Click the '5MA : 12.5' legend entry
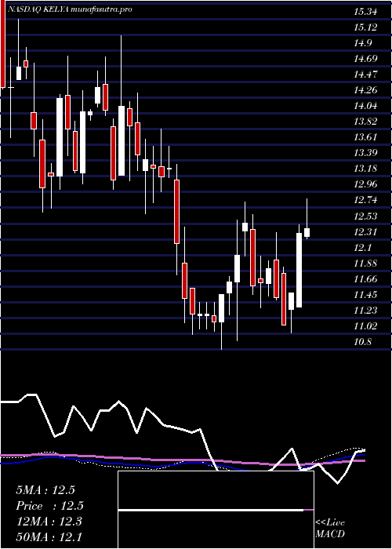 click(x=45, y=490)
